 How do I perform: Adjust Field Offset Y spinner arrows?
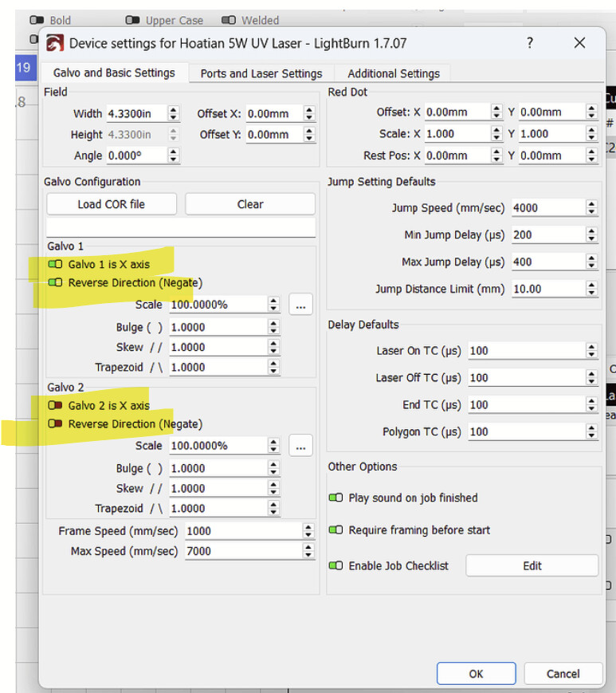tap(309, 134)
